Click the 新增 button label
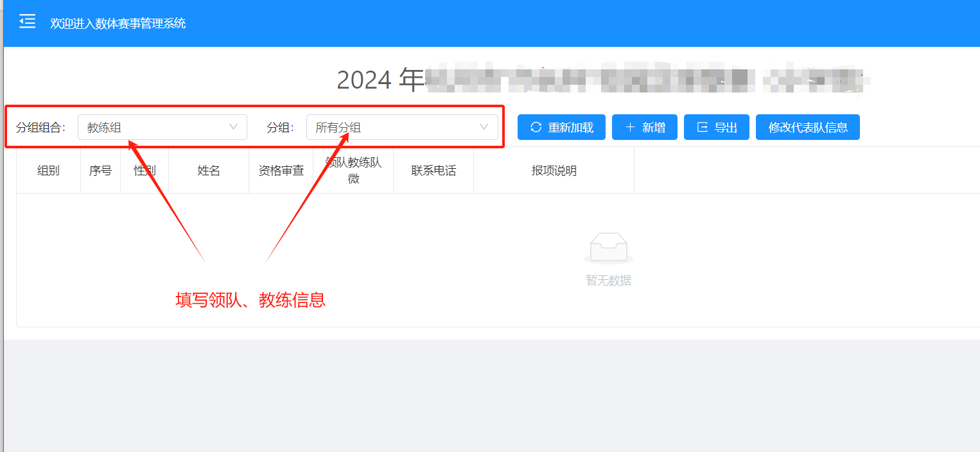Screen dimensions: 980x452 654,127
